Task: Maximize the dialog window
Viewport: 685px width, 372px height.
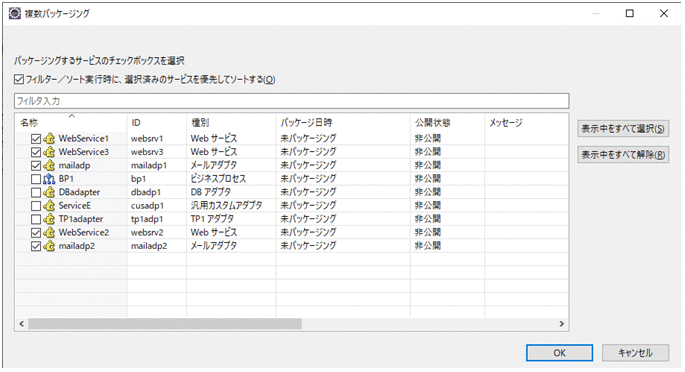Action: [630, 14]
